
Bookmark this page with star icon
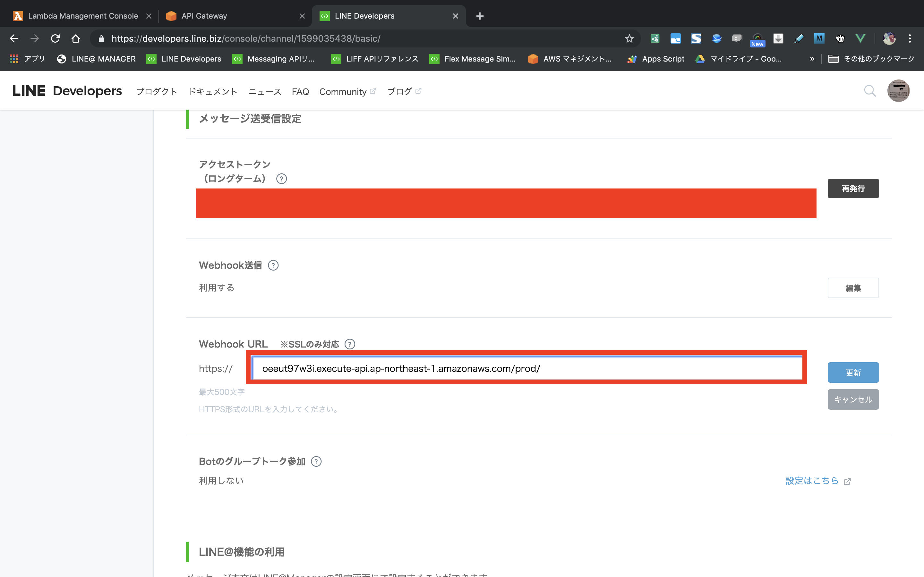629,38
